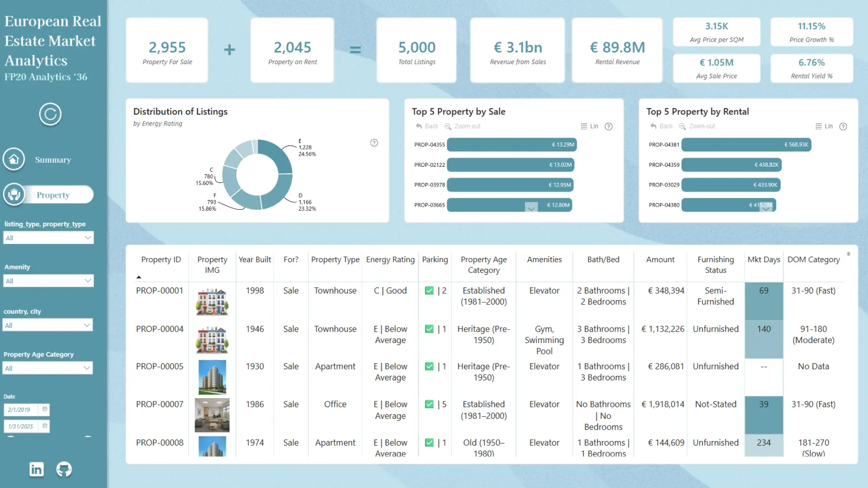Open GitHub icon in sidebar footer
Viewport: 868px width, 488px height.
(64, 469)
